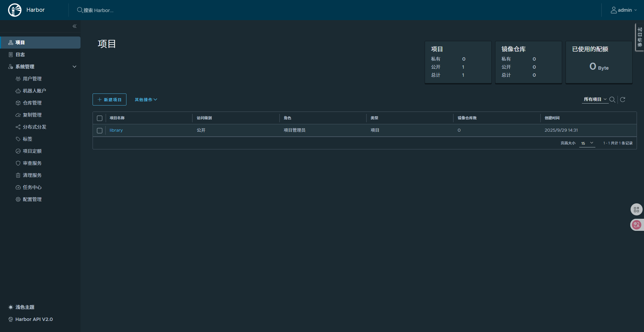Click the 任务中心 icon
The width and height of the screenshot is (644, 332).
point(18,187)
